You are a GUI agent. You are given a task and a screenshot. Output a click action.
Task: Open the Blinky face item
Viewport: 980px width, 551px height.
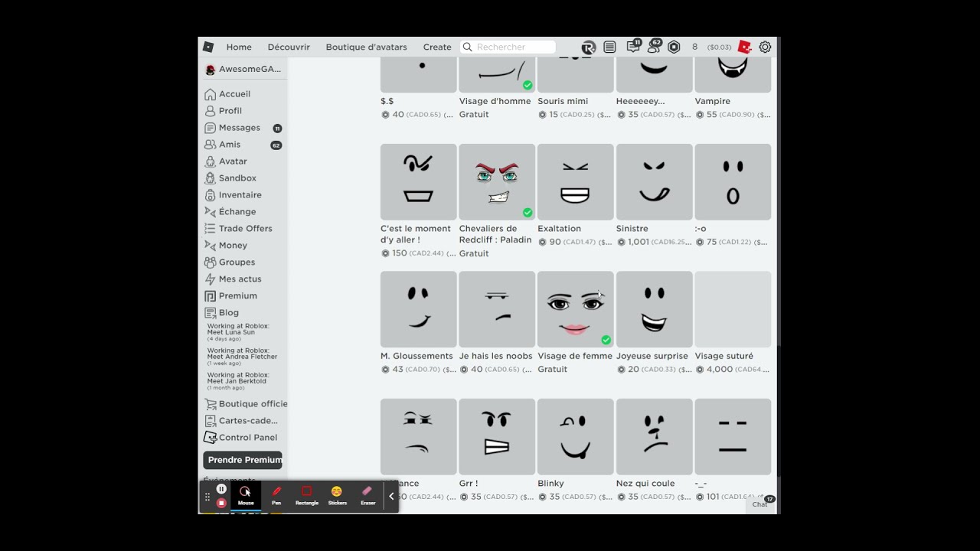click(x=576, y=436)
